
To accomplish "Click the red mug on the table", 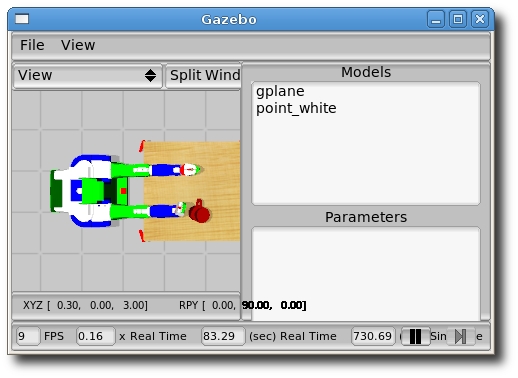I will tap(199, 212).
